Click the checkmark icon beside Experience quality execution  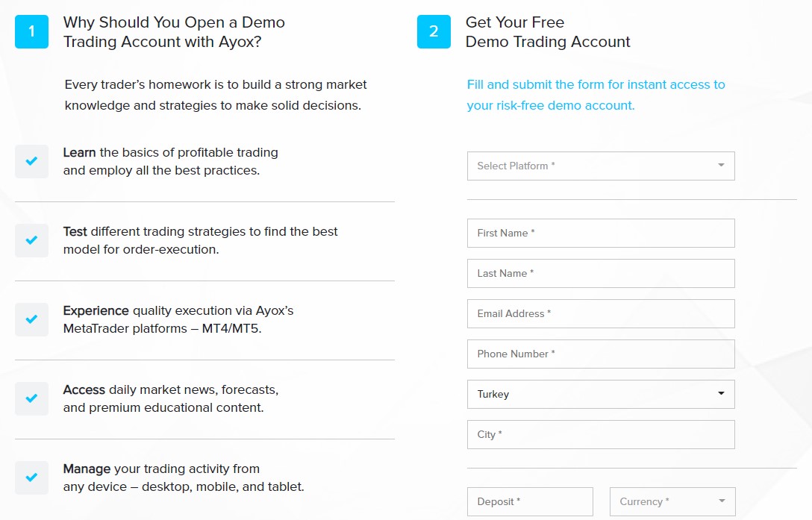click(31, 319)
